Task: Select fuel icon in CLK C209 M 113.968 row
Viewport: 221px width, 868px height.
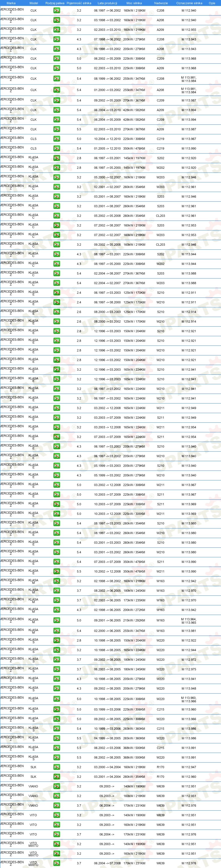Action: [57, 58]
